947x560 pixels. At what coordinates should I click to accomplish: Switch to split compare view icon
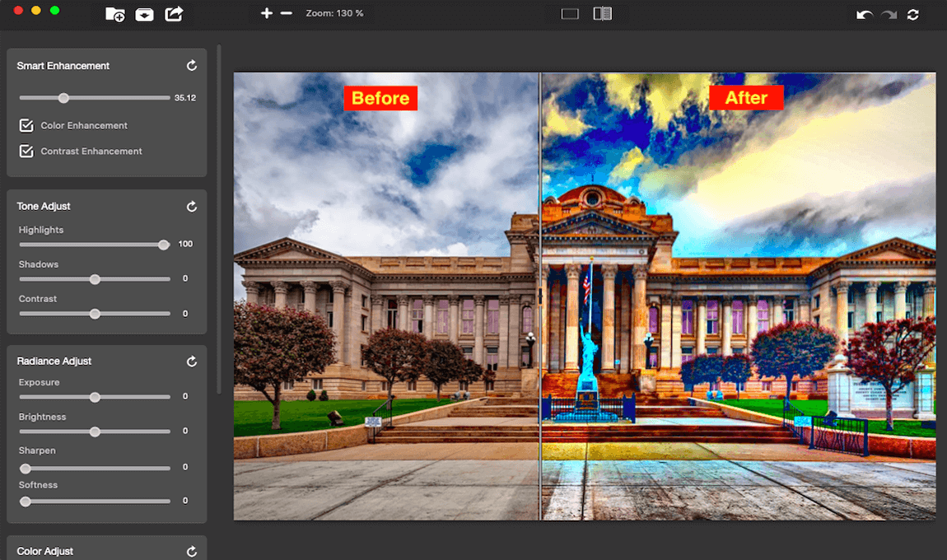coord(602,13)
